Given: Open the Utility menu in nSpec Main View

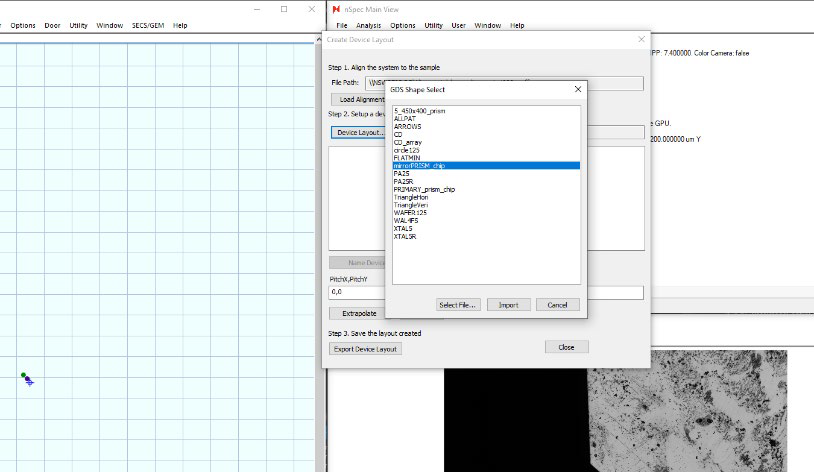Looking at the screenshot, I should point(433,25).
